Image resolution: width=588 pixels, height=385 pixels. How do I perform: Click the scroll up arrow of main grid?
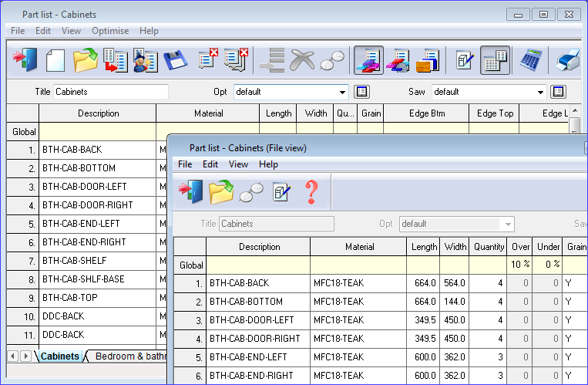574,110
